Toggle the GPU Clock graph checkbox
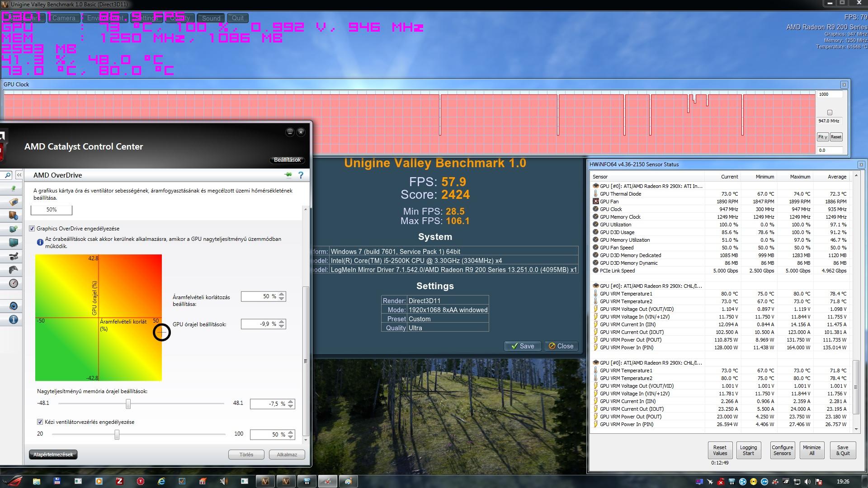 [830, 113]
